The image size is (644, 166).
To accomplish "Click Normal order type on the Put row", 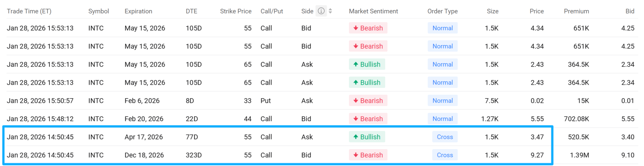I will click(x=442, y=101).
